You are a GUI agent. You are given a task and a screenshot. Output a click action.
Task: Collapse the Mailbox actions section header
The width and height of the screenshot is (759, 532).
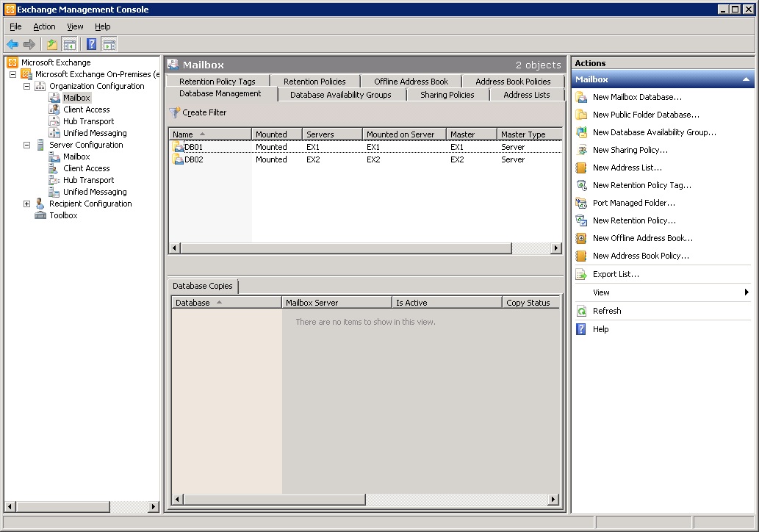[x=746, y=79]
